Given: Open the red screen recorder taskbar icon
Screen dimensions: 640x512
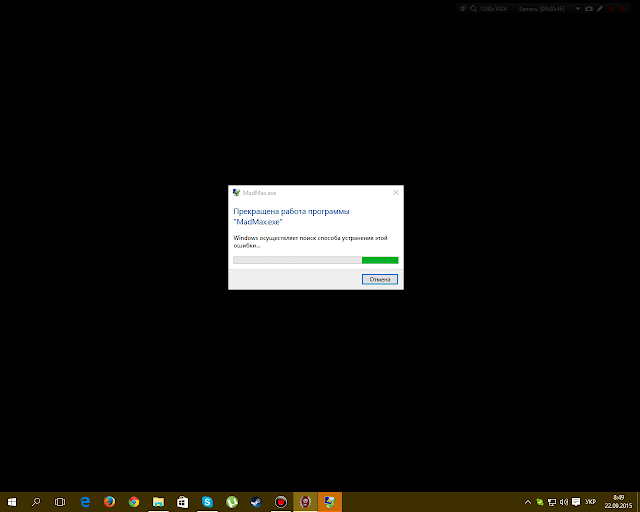Looking at the screenshot, I should 281,502.
